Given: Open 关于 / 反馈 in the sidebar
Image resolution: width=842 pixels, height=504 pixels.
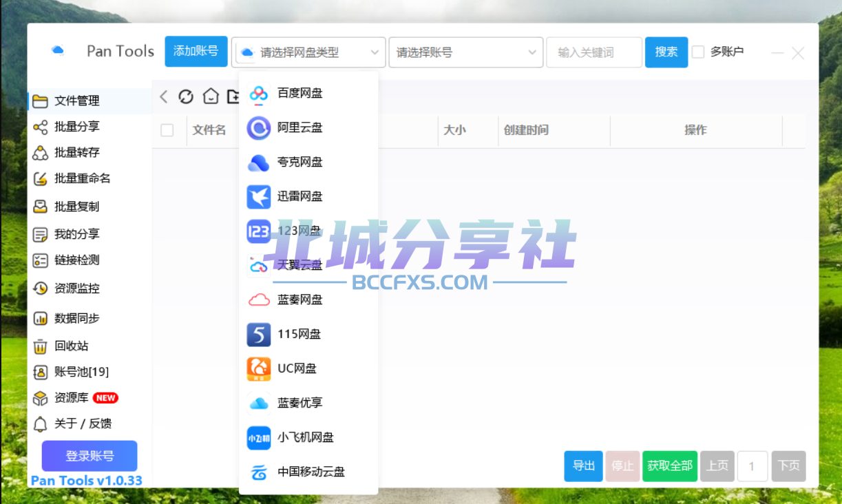Looking at the screenshot, I should click(x=90, y=423).
